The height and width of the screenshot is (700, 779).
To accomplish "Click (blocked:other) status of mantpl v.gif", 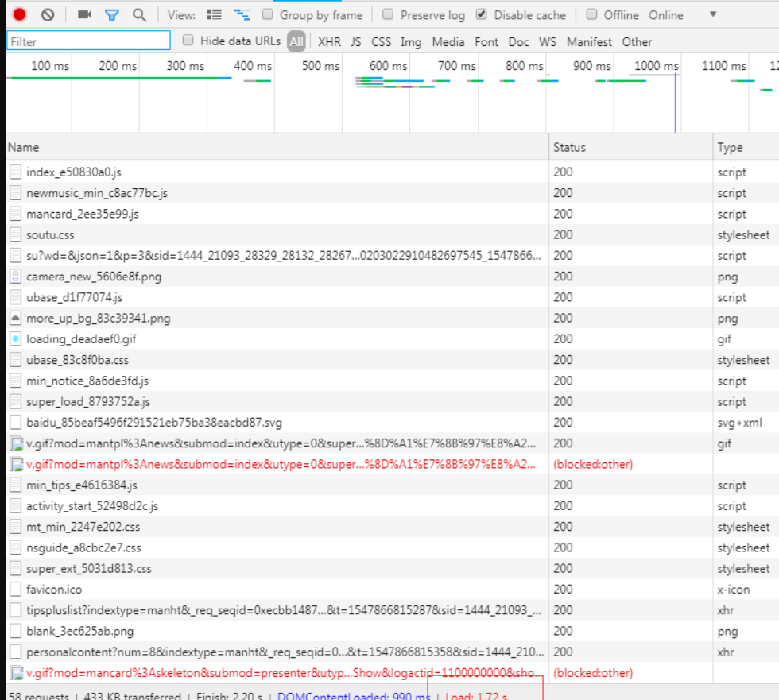I will [593, 464].
